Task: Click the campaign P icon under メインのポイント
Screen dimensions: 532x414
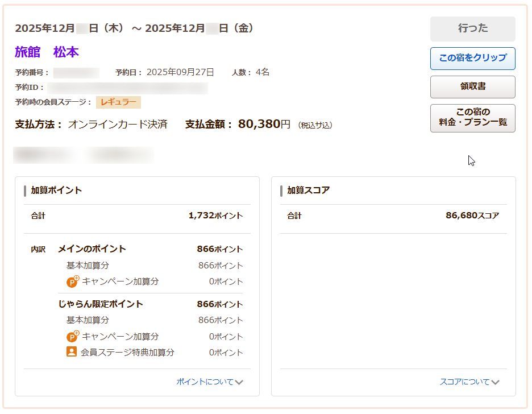Action: (x=72, y=281)
